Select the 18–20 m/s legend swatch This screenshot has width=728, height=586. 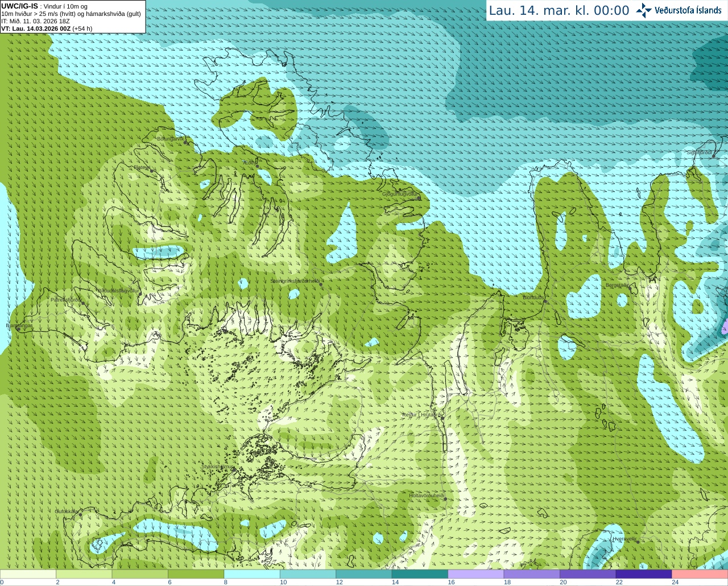pos(532,574)
